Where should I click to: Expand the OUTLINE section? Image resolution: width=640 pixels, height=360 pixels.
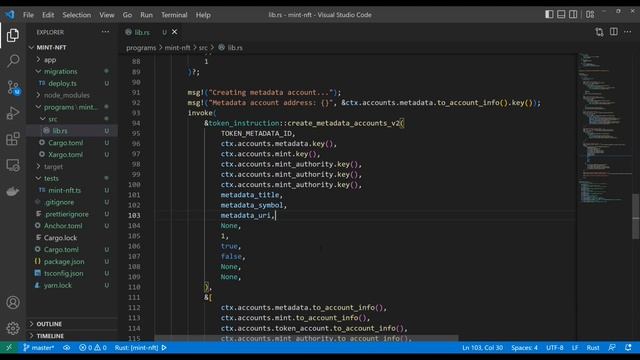49,324
